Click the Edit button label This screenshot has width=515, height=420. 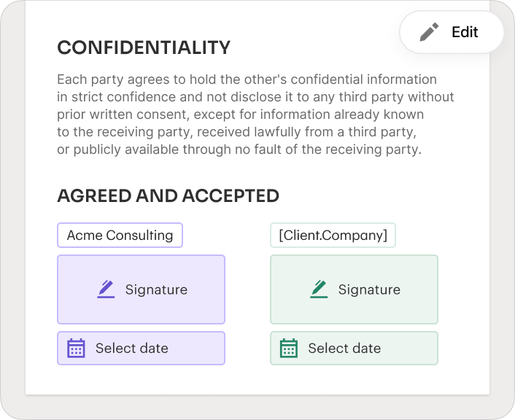tap(465, 32)
